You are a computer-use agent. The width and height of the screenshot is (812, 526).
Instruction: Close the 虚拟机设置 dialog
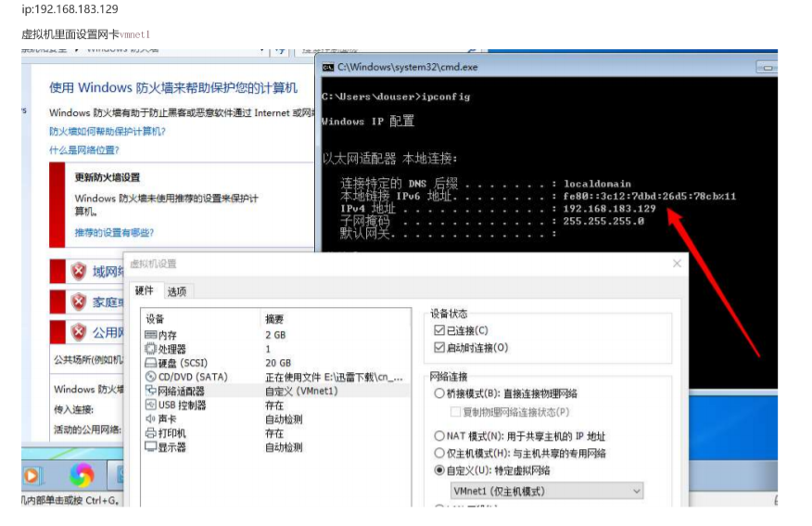tap(677, 263)
